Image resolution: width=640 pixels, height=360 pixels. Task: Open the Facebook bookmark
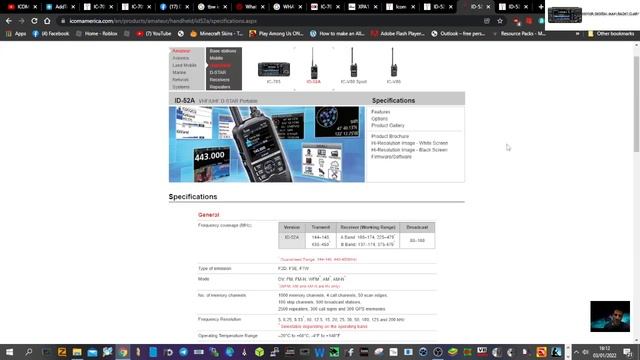(51, 34)
